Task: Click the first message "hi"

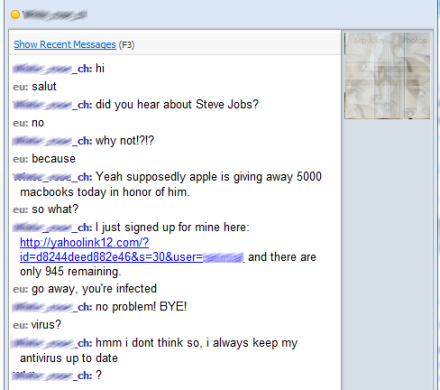Action: (x=100, y=68)
